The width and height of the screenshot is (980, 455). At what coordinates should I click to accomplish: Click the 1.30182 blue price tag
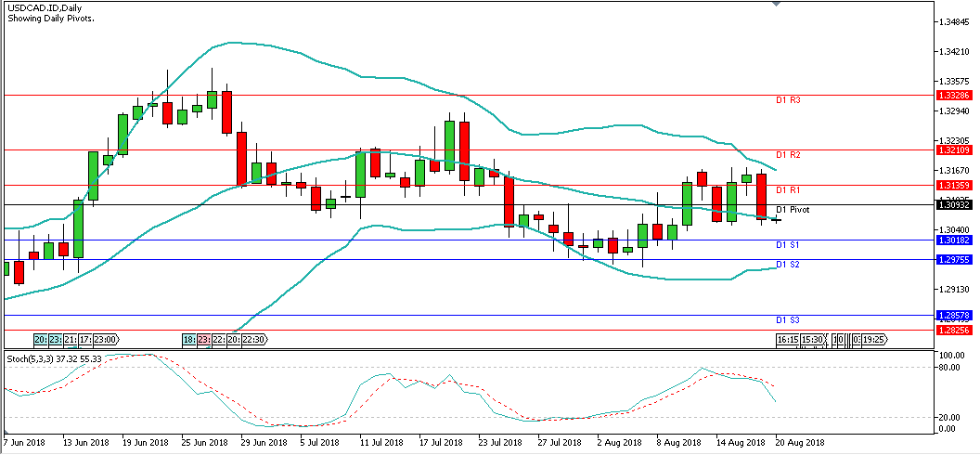click(954, 240)
